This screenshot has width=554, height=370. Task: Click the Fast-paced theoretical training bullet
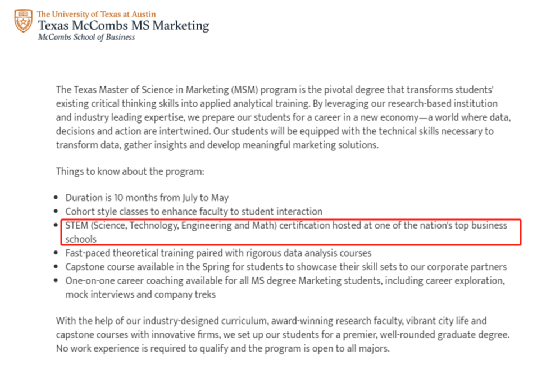pyautogui.click(x=218, y=253)
